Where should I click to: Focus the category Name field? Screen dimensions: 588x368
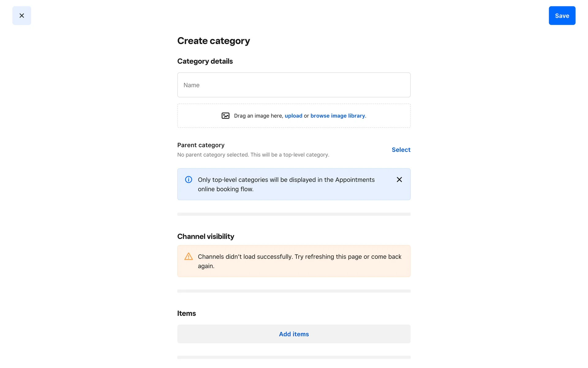(x=294, y=85)
